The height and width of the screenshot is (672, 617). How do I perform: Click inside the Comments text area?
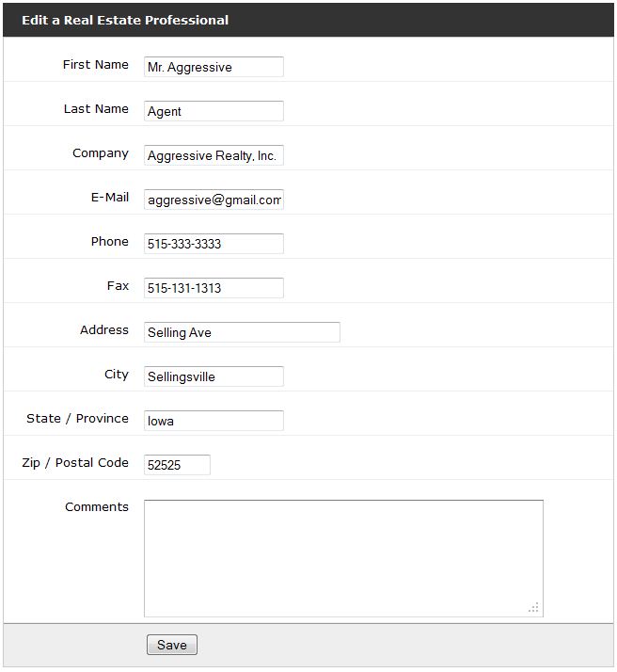[x=343, y=558]
